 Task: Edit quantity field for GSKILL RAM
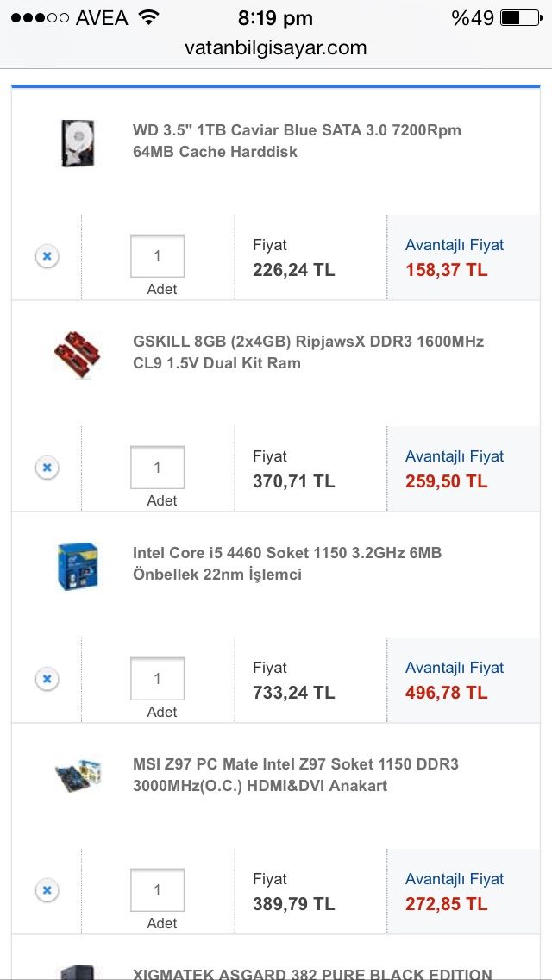pos(157,468)
